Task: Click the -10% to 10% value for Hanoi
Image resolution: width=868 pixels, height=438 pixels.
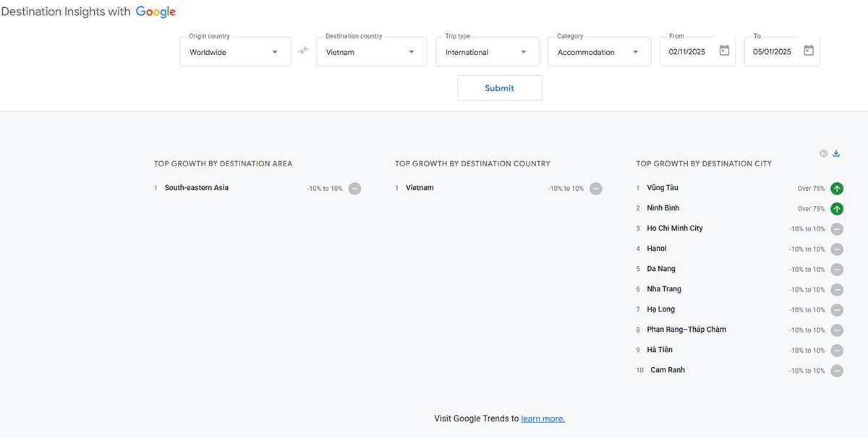Action: tap(807, 249)
